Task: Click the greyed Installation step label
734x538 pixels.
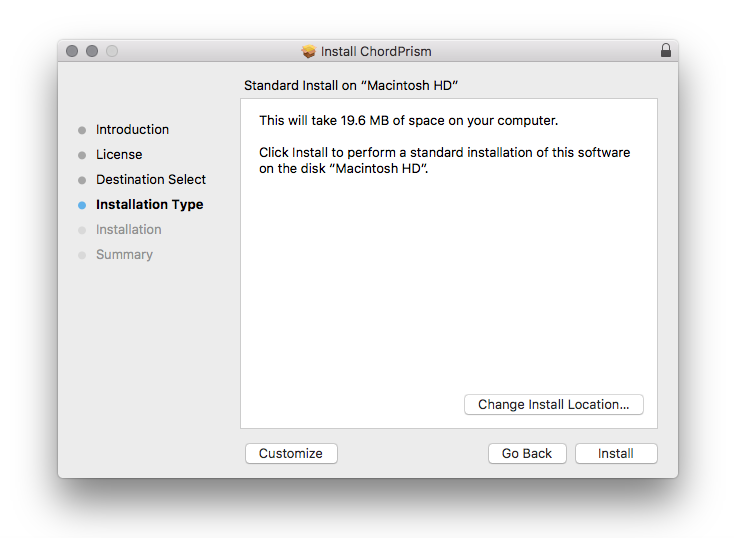Action: click(128, 230)
